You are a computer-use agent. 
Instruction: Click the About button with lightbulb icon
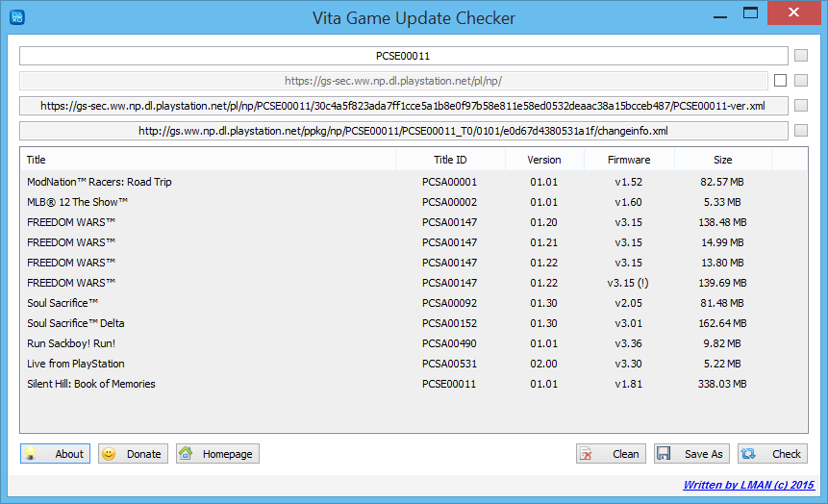(x=56, y=454)
